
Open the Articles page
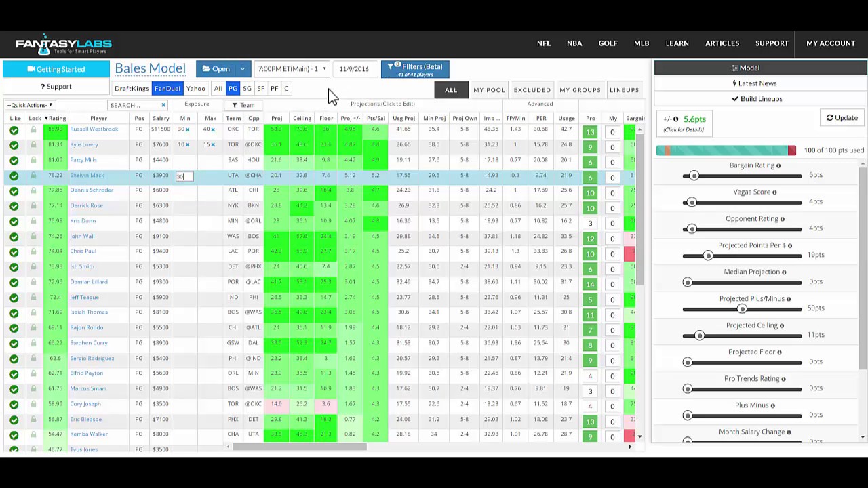pyautogui.click(x=722, y=43)
